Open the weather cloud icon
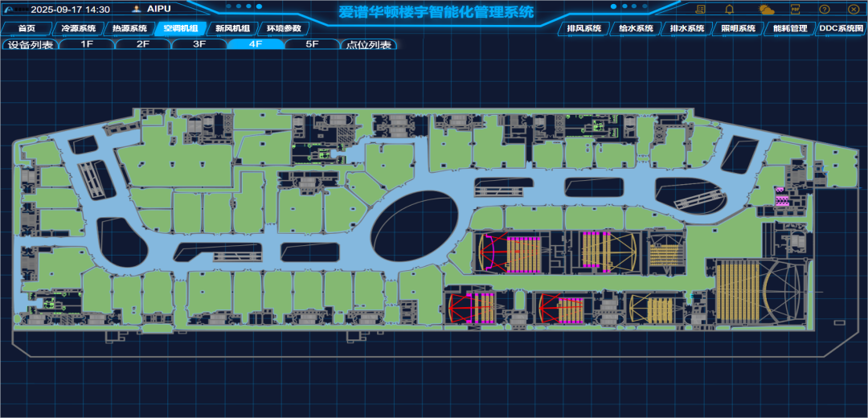This screenshot has width=868, height=418. tap(767, 9)
